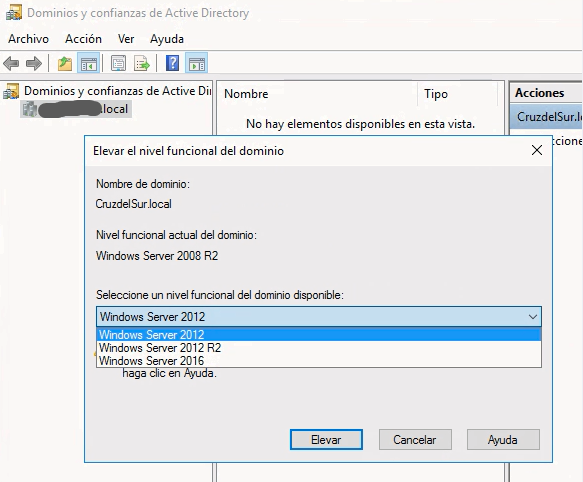Click the Ayuda button in the dialog
Screen dimensions: 583x482
[x=503, y=440]
